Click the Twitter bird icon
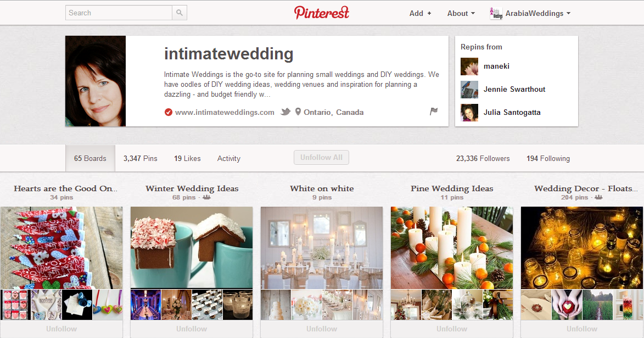The width and height of the screenshot is (644, 338). (285, 112)
